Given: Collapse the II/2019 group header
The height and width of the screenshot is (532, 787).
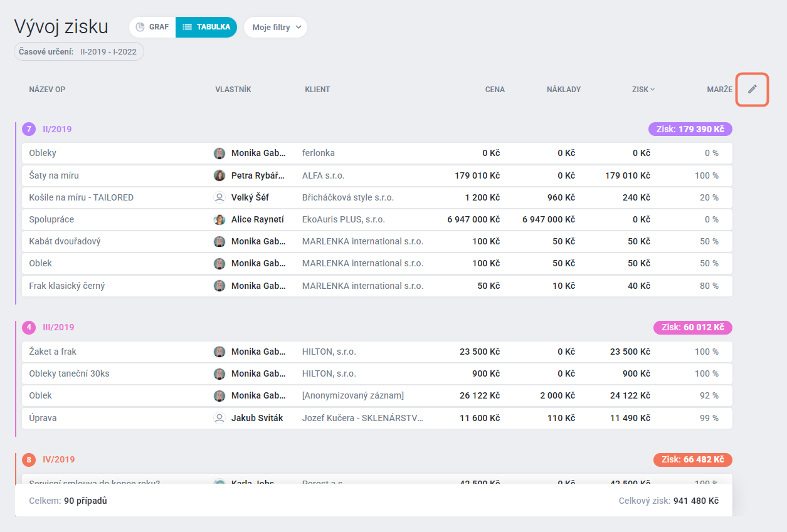Looking at the screenshot, I should click(x=57, y=129).
